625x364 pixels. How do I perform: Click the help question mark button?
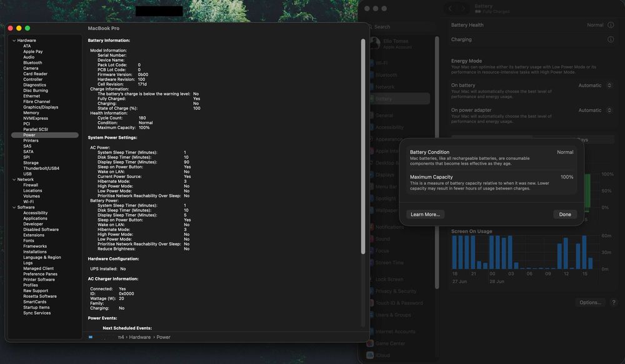[614, 303]
